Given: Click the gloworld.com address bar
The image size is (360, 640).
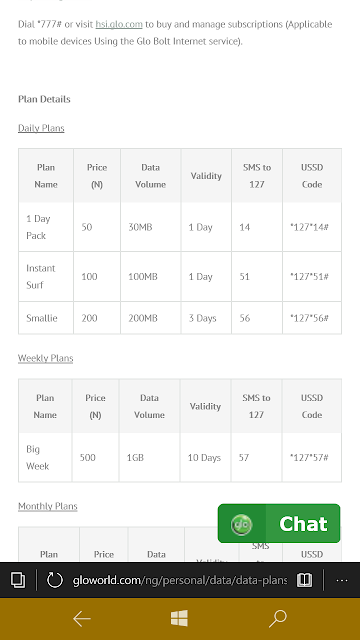Looking at the screenshot, I should [x=180, y=580].
